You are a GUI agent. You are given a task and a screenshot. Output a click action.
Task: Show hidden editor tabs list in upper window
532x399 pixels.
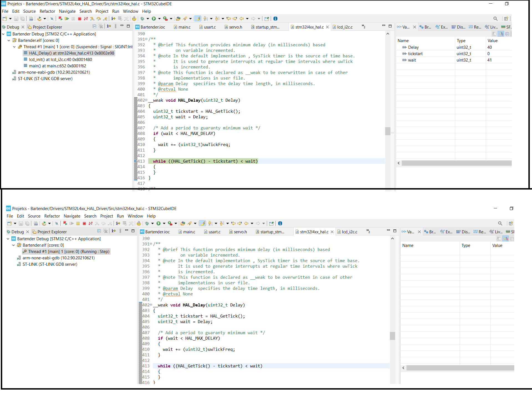click(x=363, y=27)
